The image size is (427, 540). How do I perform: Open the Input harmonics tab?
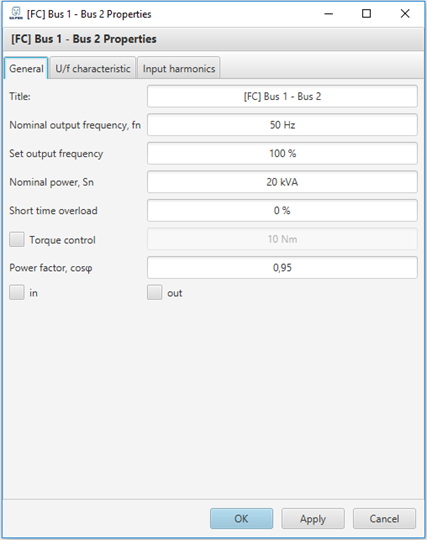click(x=179, y=68)
